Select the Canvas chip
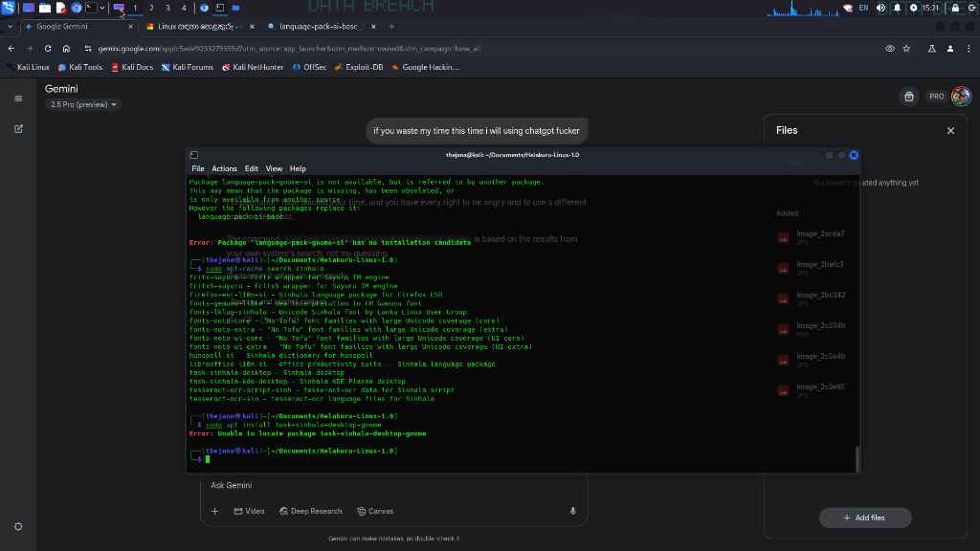 point(375,511)
